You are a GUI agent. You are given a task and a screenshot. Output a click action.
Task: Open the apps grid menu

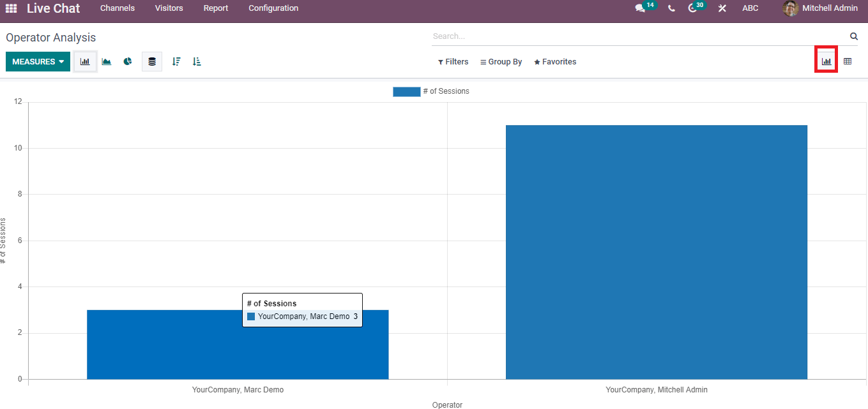click(11, 8)
